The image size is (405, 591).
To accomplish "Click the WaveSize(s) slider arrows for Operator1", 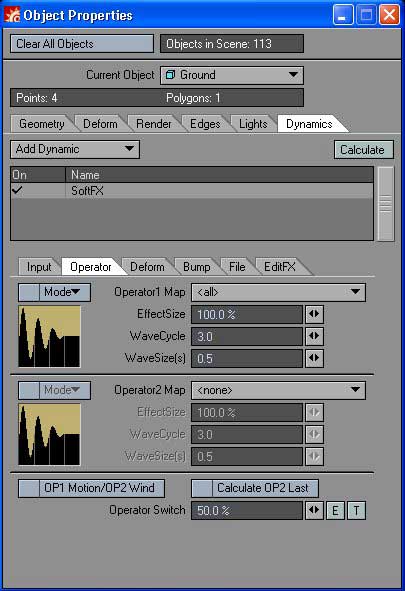I will coord(314,358).
